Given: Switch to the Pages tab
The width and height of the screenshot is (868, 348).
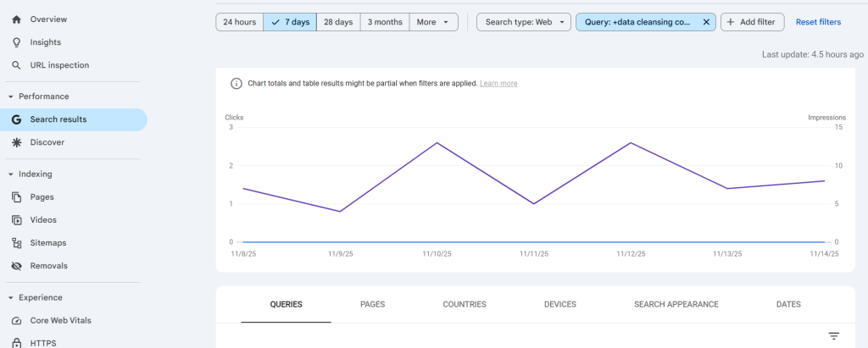Looking at the screenshot, I should tap(373, 304).
